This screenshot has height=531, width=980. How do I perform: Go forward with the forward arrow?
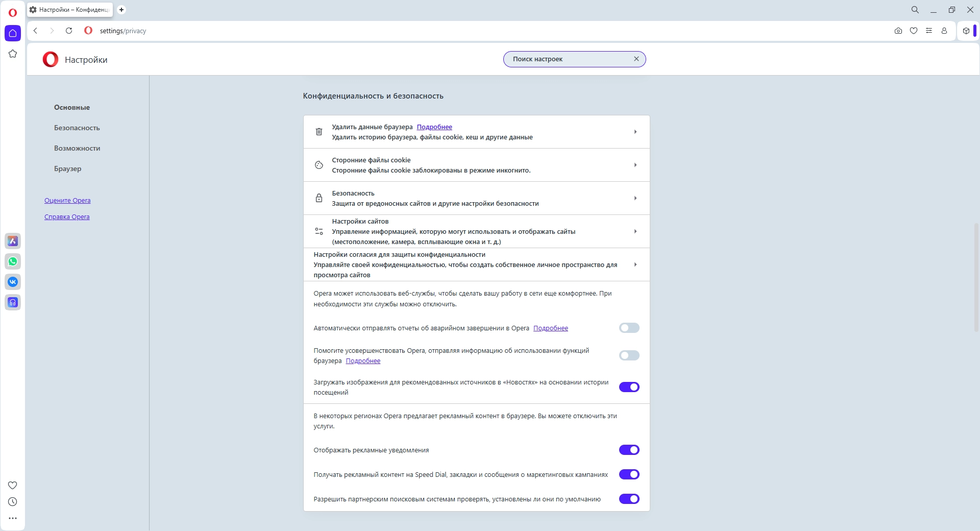(x=52, y=31)
